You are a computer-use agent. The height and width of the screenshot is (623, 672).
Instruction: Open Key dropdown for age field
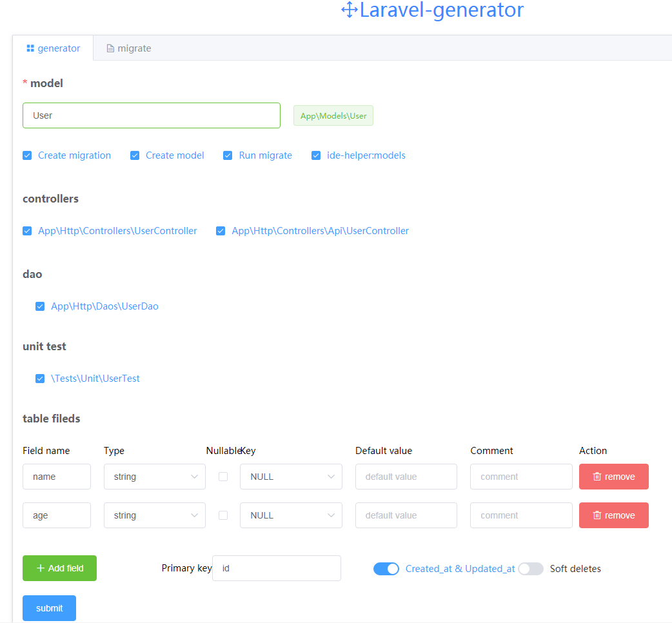pyautogui.click(x=291, y=515)
